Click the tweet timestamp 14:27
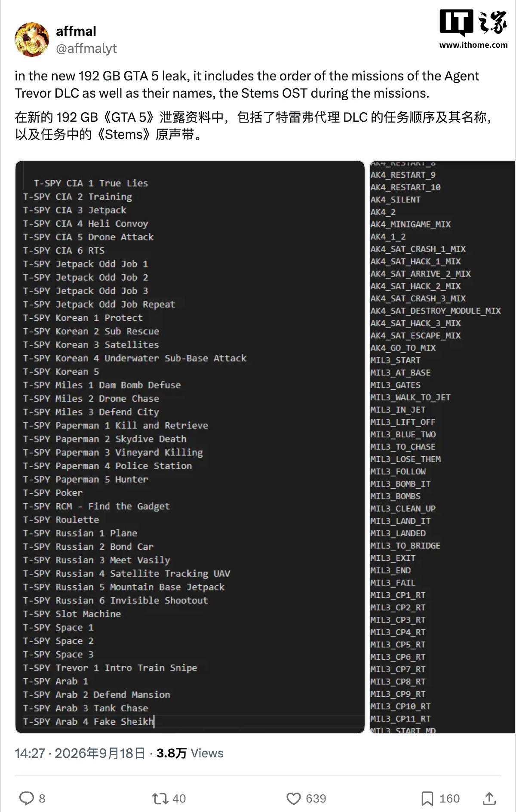516x812 pixels. click(x=30, y=753)
